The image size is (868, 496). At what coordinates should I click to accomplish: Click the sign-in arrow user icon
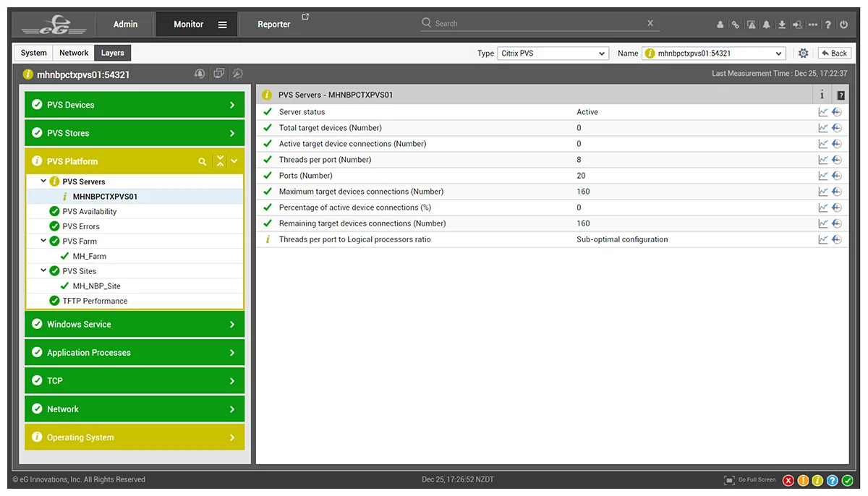pyautogui.click(x=797, y=25)
